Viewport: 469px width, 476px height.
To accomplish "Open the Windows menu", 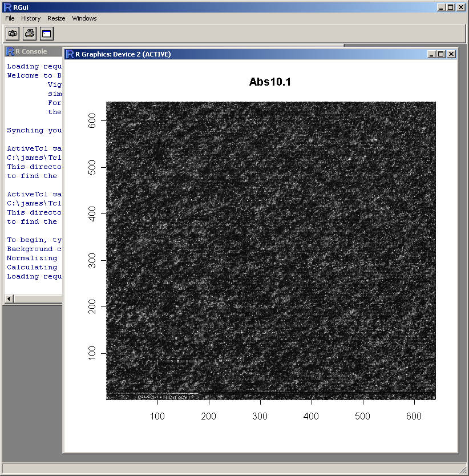I will (84, 18).
